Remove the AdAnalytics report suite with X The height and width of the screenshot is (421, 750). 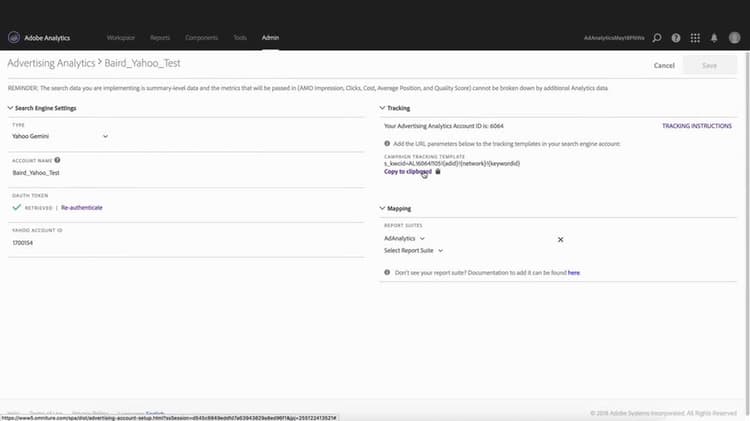coord(561,239)
